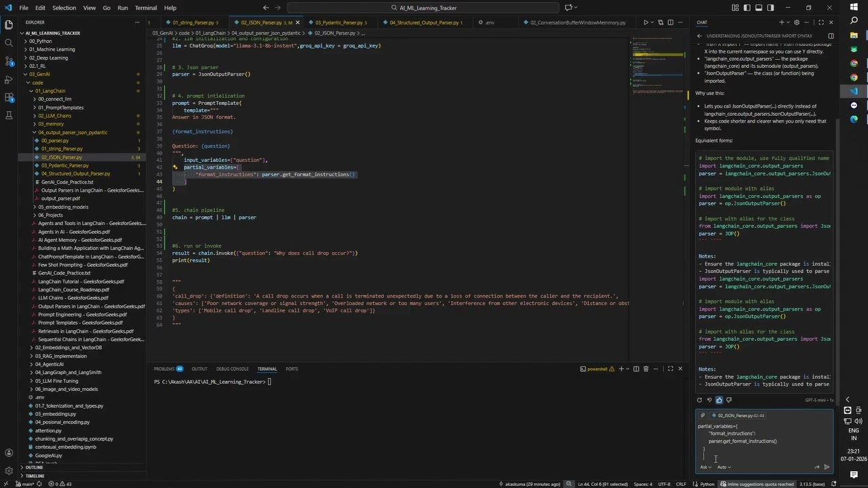This screenshot has height=488, width=868.
Task: Go forward with the navigation arrow
Action: pyautogui.click(x=279, y=8)
